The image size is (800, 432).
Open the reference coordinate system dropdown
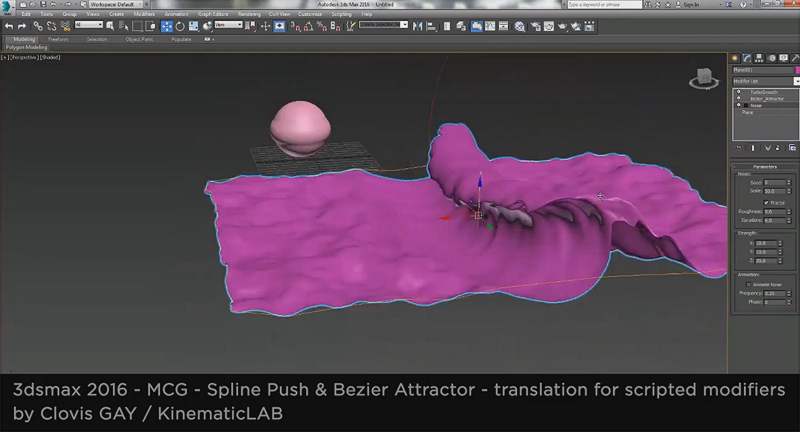(228, 24)
